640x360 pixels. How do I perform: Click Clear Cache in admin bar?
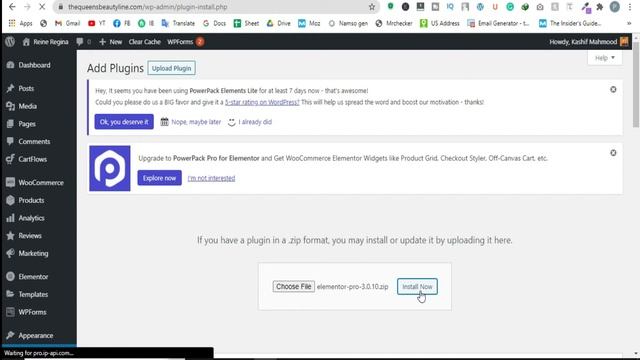pyautogui.click(x=144, y=42)
